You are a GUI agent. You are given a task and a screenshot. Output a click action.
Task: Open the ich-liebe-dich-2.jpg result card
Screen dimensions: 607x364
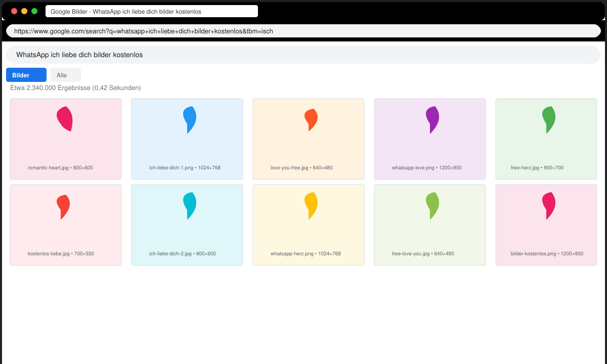coord(187,225)
